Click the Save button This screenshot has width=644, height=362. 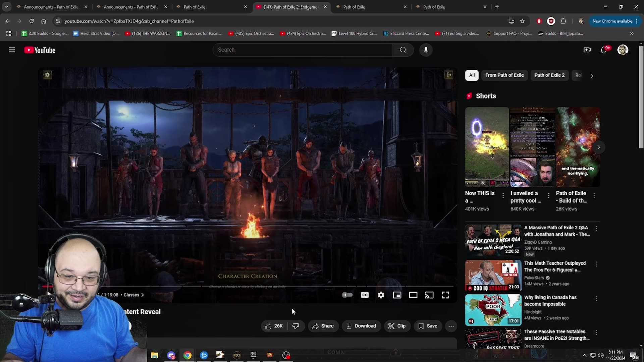coord(428,326)
